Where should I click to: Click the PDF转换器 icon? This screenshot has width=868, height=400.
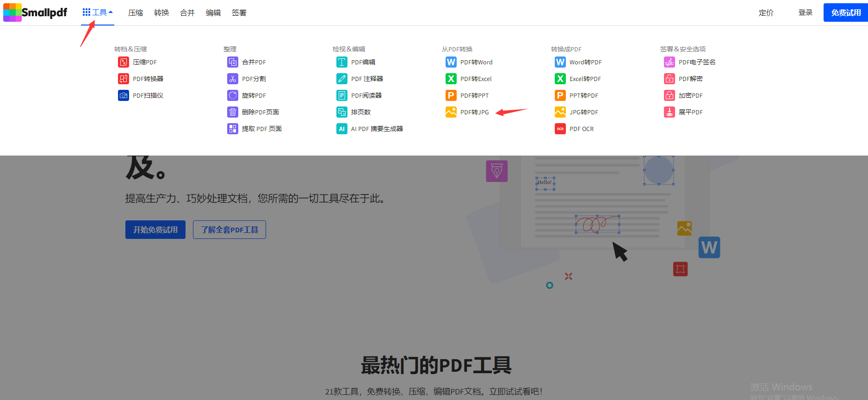[124, 79]
